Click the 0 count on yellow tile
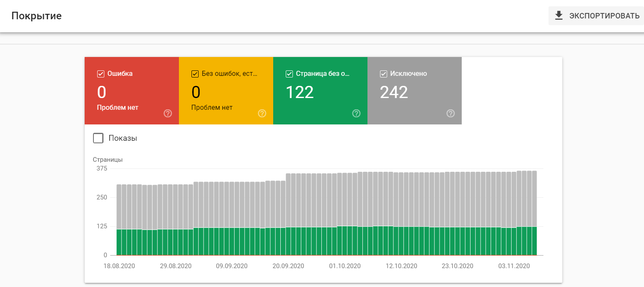The image size is (644, 287). click(x=196, y=92)
